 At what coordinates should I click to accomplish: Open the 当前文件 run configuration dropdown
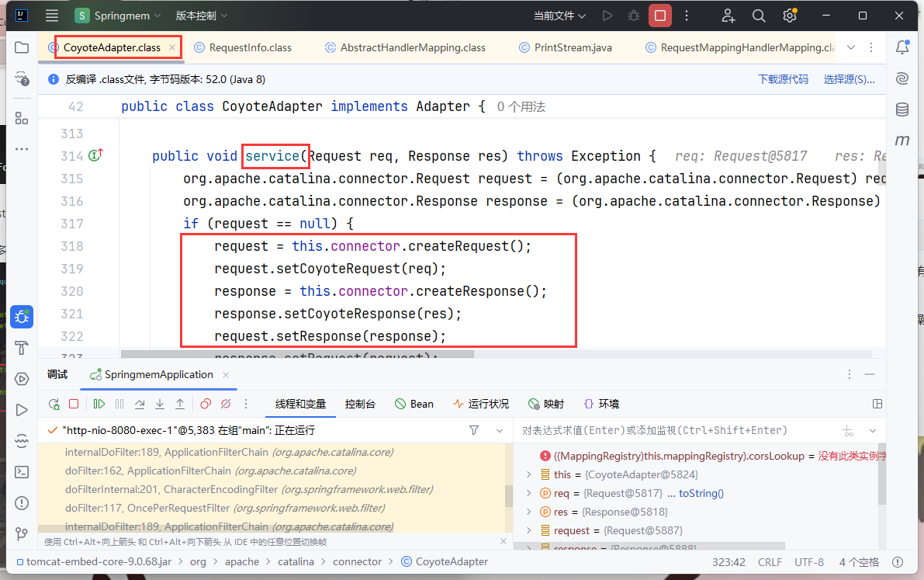click(x=559, y=16)
